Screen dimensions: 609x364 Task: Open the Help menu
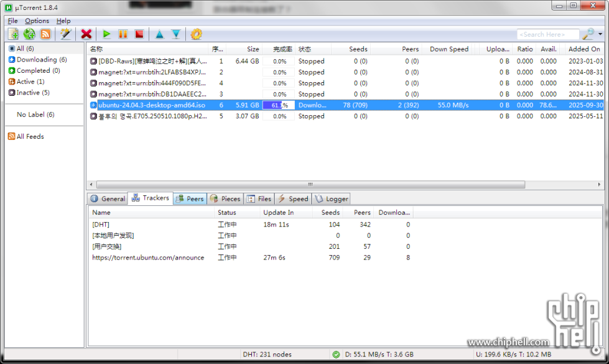click(x=63, y=21)
